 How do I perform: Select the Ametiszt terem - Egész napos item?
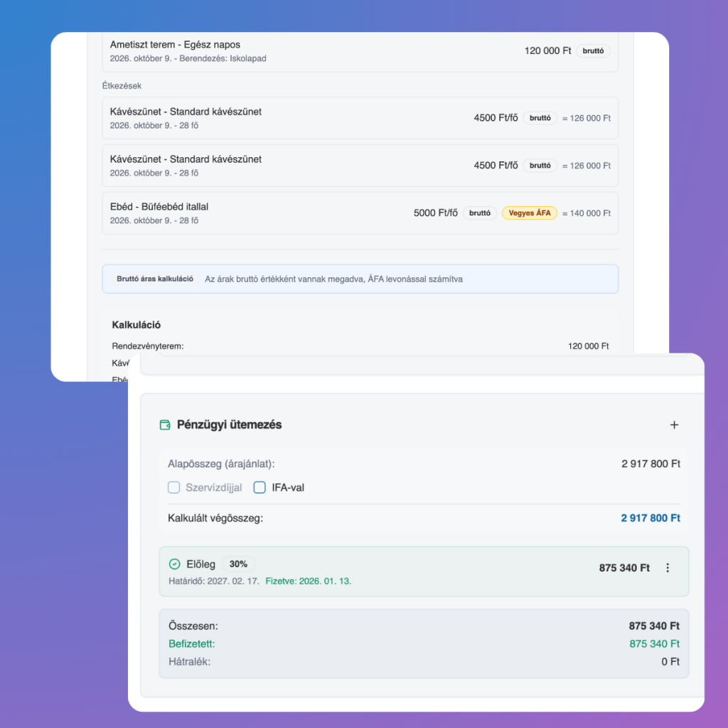click(x=175, y=45)
